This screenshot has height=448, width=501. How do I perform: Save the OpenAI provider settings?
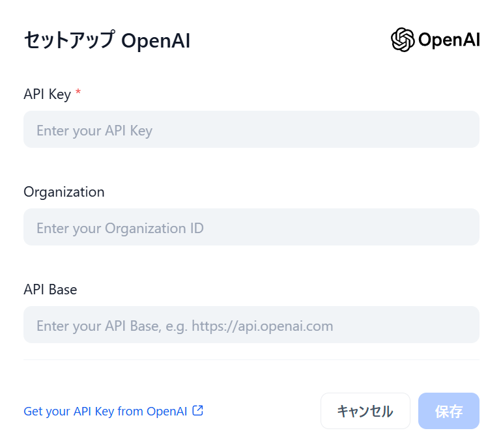(449, 411)
